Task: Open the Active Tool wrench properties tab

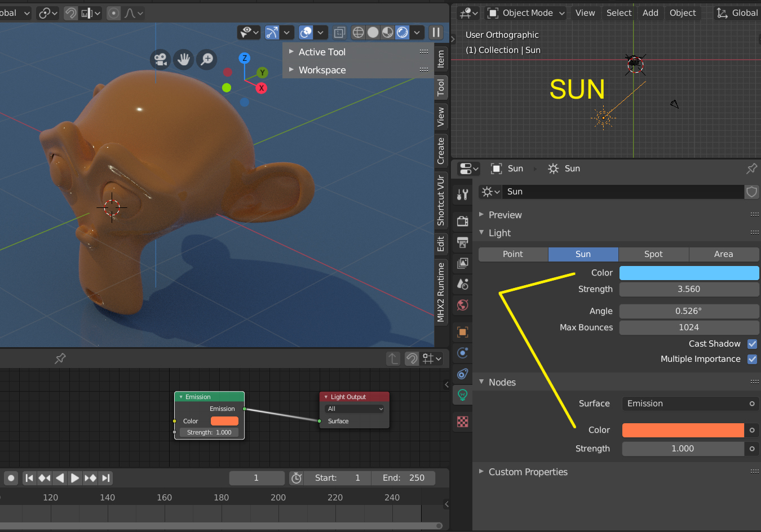Action: 463,194
